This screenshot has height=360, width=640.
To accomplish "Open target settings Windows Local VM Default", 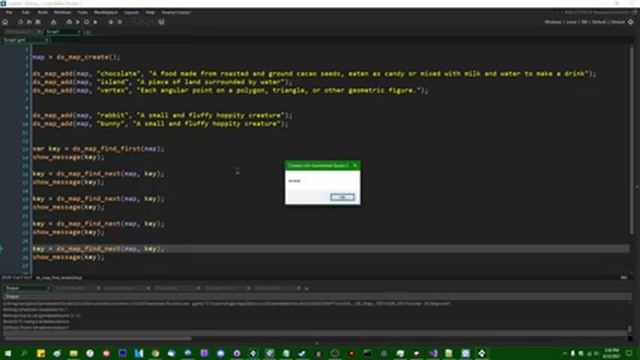I will point(585,22).
